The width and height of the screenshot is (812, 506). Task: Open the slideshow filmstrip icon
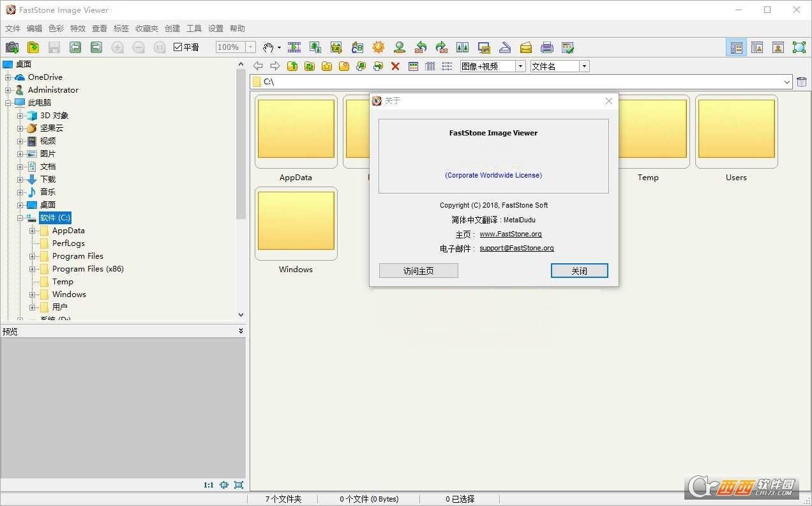click(x=294, y=47)
